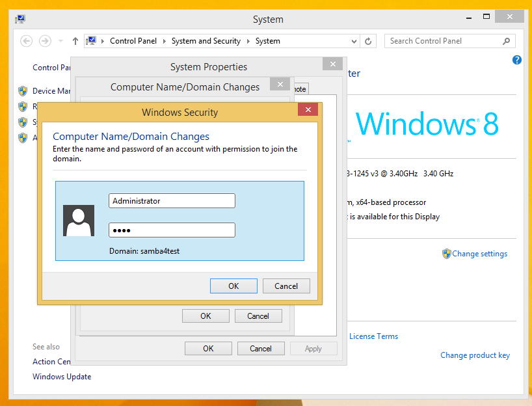Click Cancel in Computer Name/Domain Changes dialog
The image size is (532, 406).
(258, 316)
